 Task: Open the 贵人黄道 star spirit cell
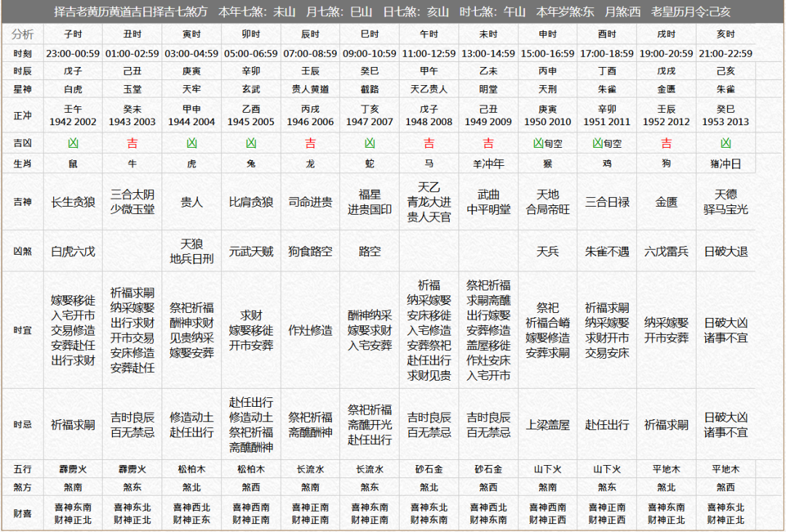[x=310, y=89]
